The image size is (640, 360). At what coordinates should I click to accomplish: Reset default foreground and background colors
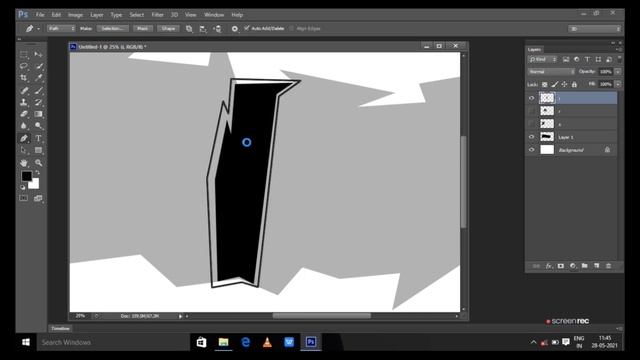[23, 187]
